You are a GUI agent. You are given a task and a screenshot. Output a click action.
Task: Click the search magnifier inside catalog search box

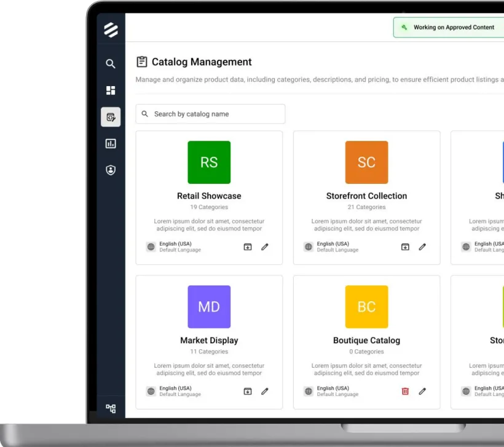tap(145, 114)
